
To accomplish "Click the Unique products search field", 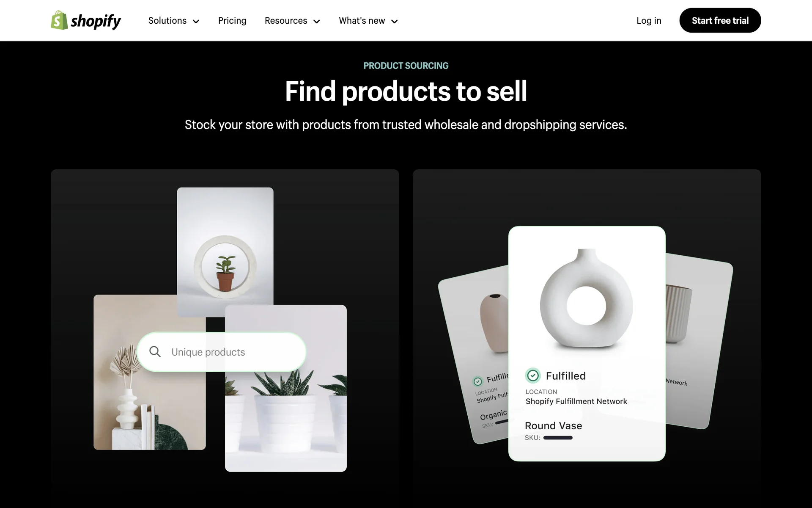I will (x=222, y=352).
